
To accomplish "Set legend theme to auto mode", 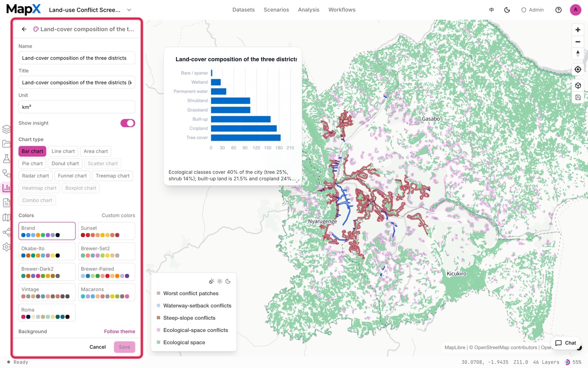I will point(212,281).
